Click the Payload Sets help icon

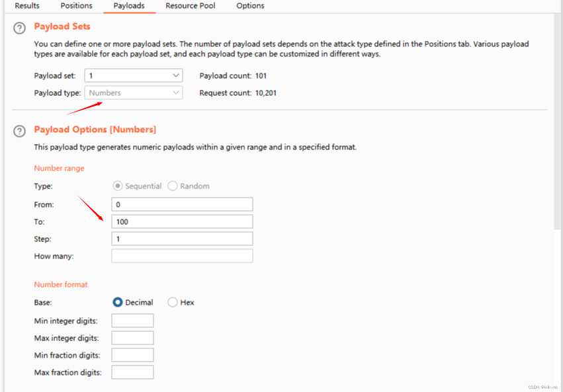click(20, 28)
